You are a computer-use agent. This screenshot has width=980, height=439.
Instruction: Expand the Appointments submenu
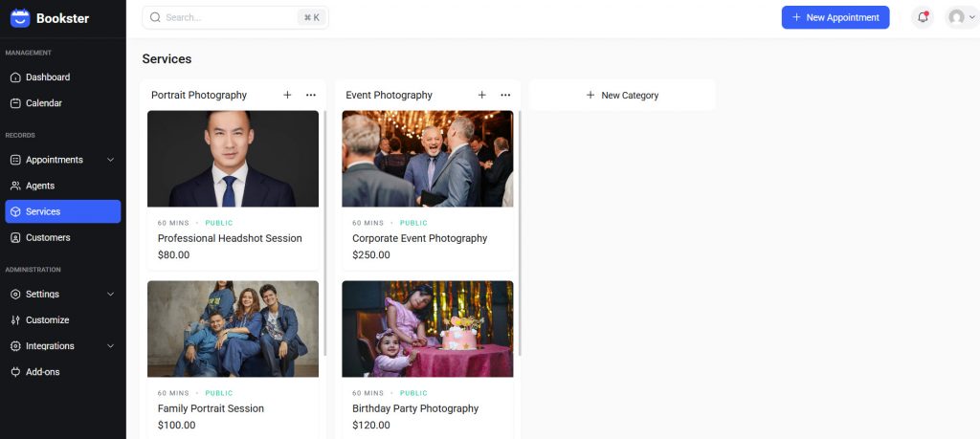[110, 160]
